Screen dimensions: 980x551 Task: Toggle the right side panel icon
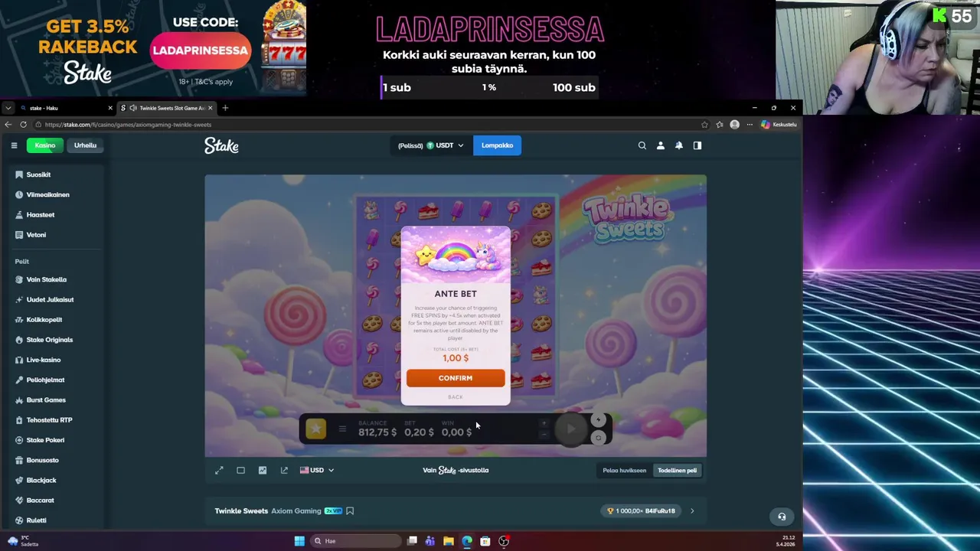(697, 145)
